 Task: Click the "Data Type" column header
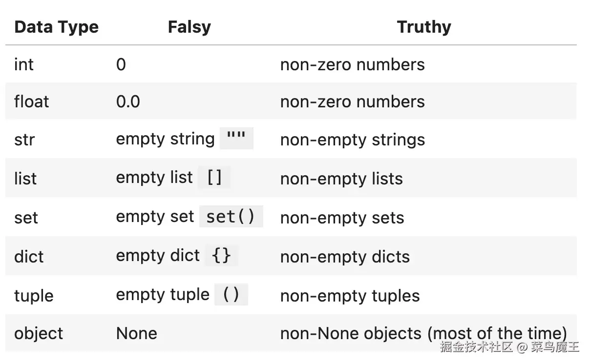[x=56, y=27]
